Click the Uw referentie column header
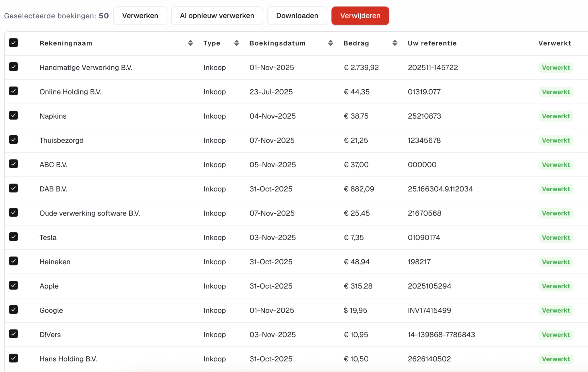 [x=432, y=43]
